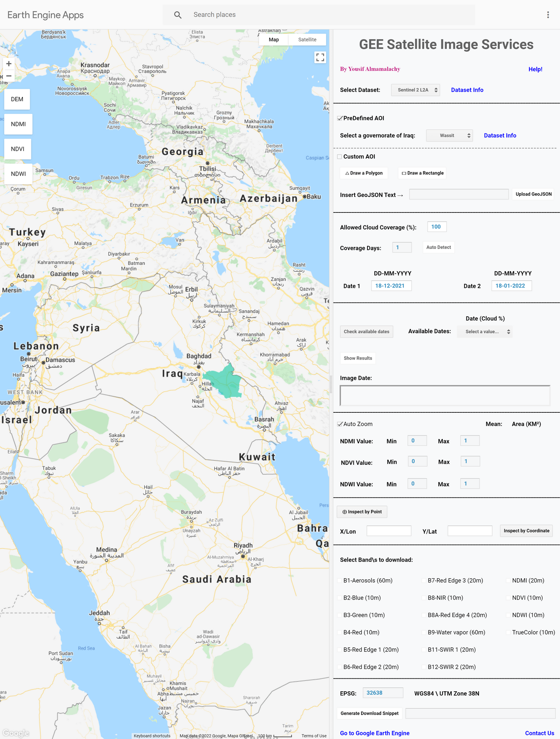The height and width of the screenshot is (739, 560).
Task: Open the Available Dates dropdown
Action: [x=485, y=332]
